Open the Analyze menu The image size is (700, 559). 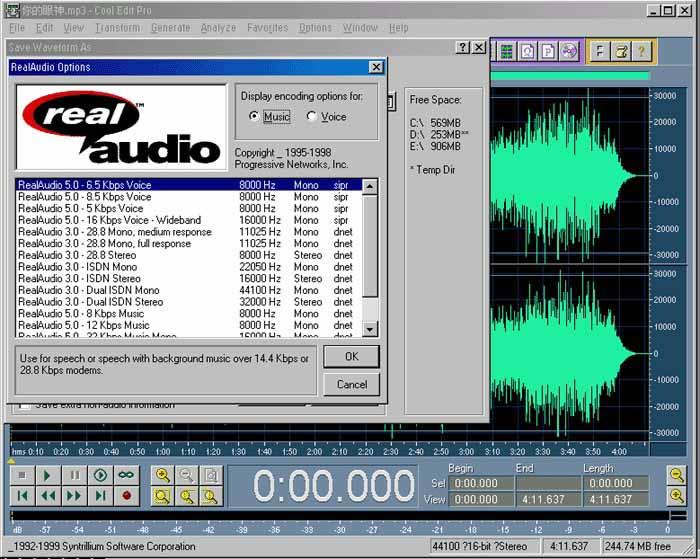pyautogui.click(x=218, y=28)
